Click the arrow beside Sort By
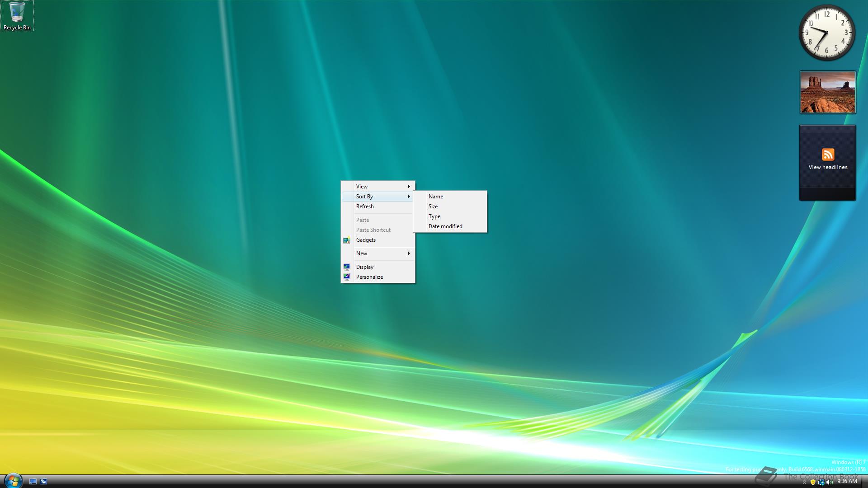The image size is (868, 488). [x=409, y=197]
